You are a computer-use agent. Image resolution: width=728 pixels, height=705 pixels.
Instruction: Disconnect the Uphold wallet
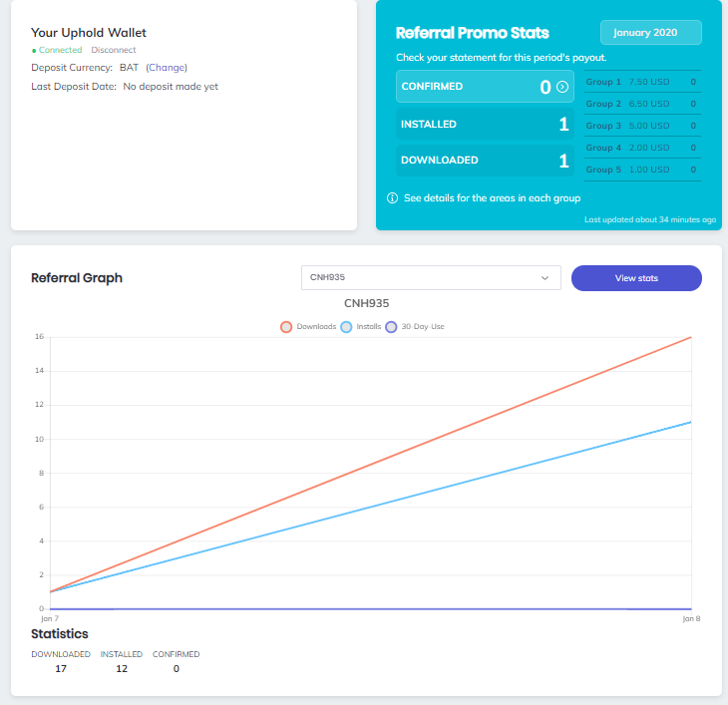click(x=113, y=50)
